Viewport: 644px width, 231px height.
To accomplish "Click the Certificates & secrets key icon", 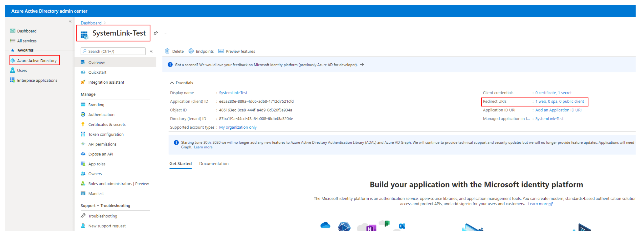I will coord(83,124).
